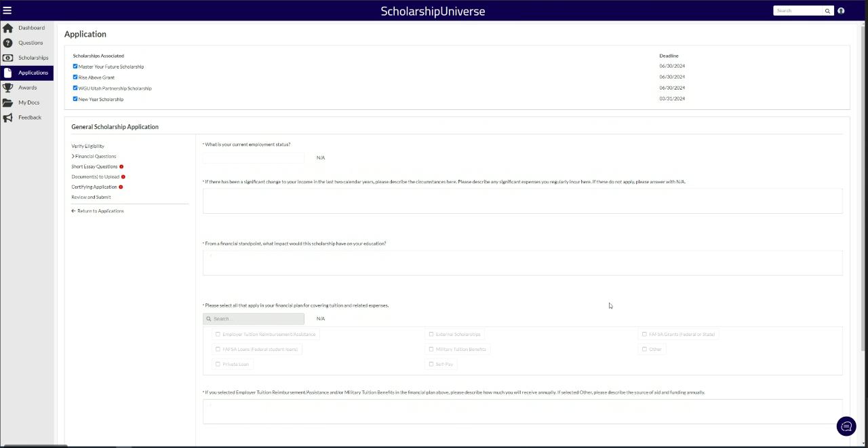
Task: Uncheck Master Your Future Scholarship
Action: pos(75,67)
